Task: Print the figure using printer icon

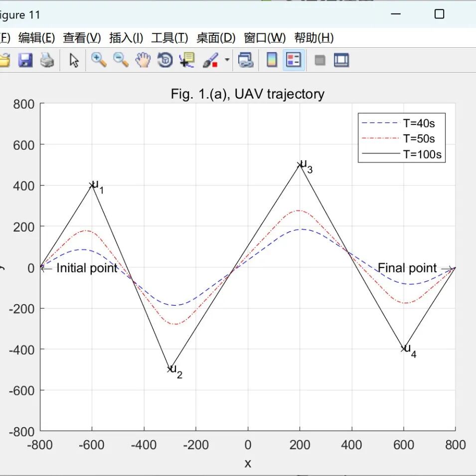Action: point(47,60)
